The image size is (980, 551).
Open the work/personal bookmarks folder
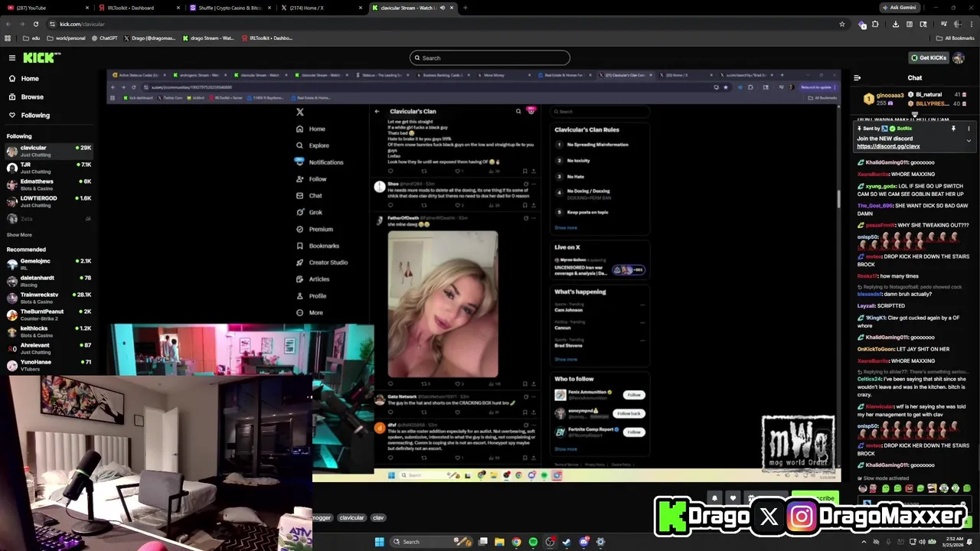point(67,38)
